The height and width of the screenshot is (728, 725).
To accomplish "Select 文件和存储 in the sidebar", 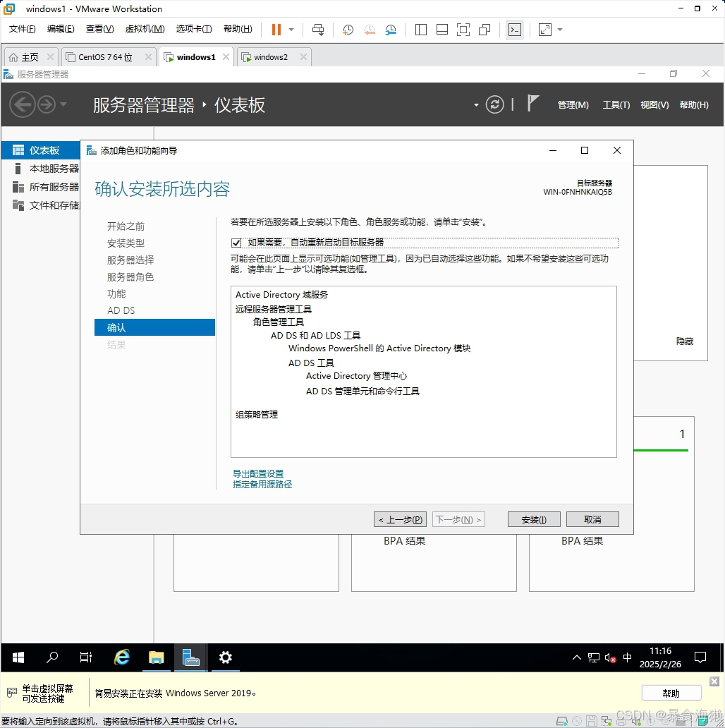I will coord(41,205).
